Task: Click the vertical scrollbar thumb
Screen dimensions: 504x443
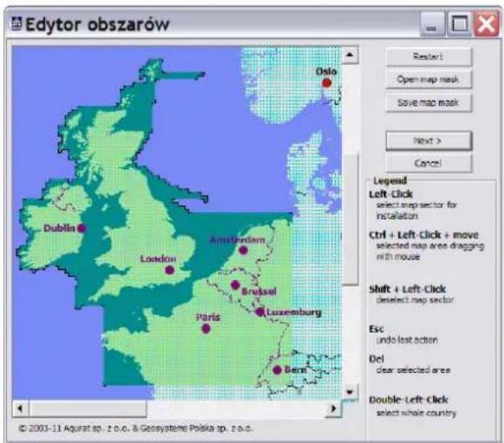Action: pos(350,220)
